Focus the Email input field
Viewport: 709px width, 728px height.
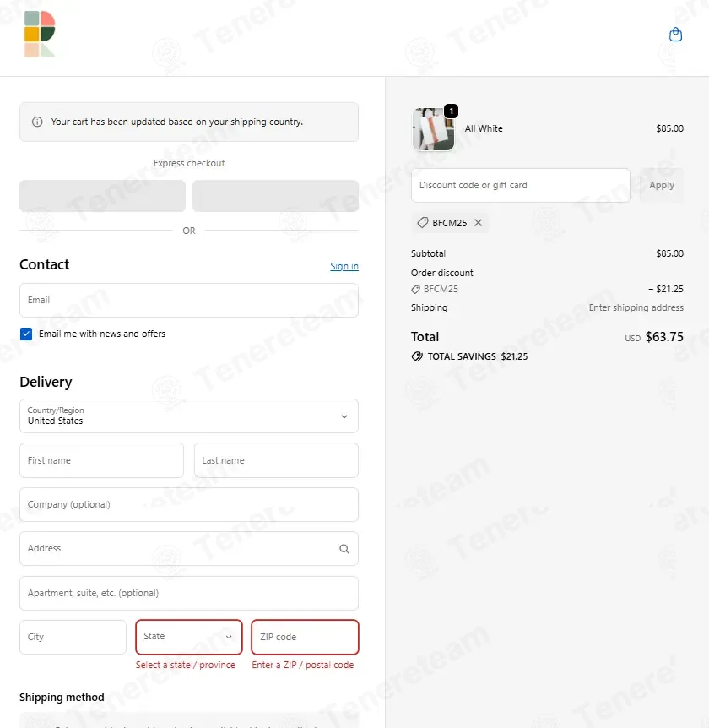[x=189, y=300]
